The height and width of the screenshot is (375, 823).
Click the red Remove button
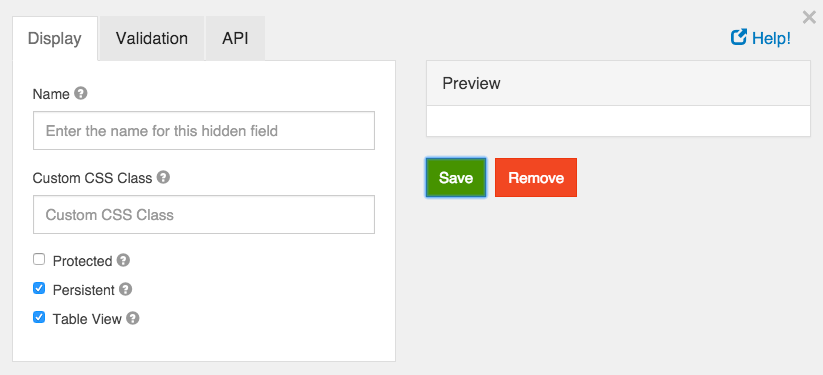[x=536, y=178]
